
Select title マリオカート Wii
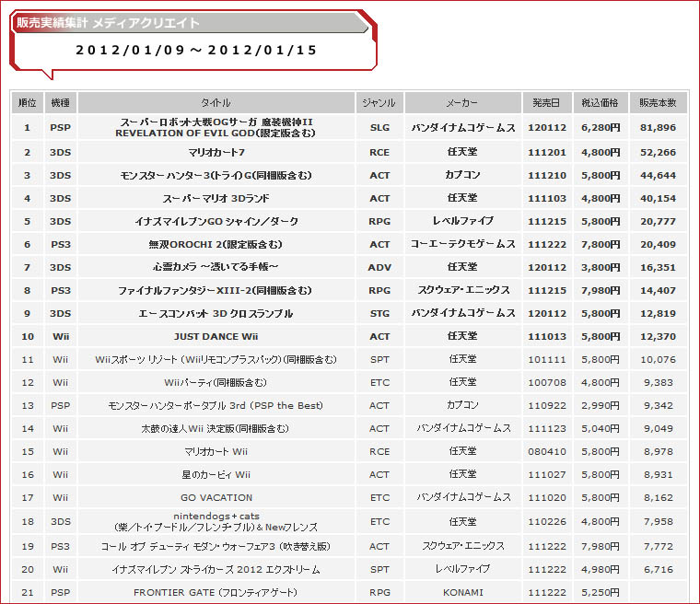(x=216, y=452)
